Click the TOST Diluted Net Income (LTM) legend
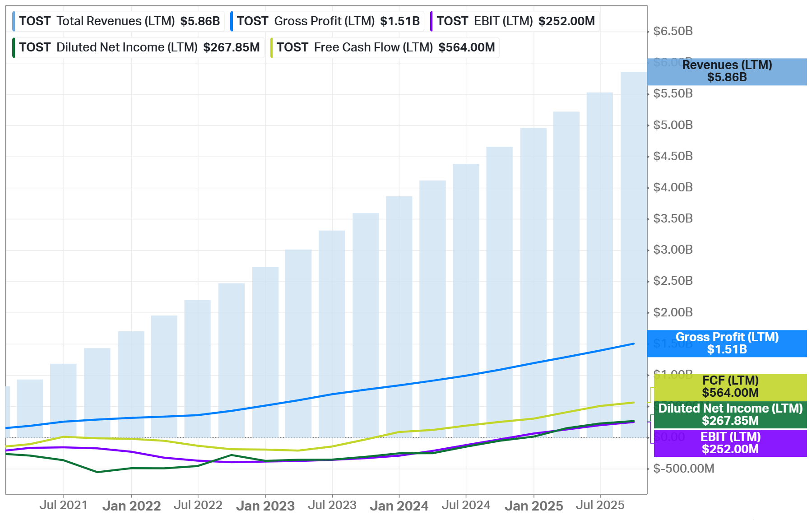Viewport: 812px width, 520px height. pos(138,47)
